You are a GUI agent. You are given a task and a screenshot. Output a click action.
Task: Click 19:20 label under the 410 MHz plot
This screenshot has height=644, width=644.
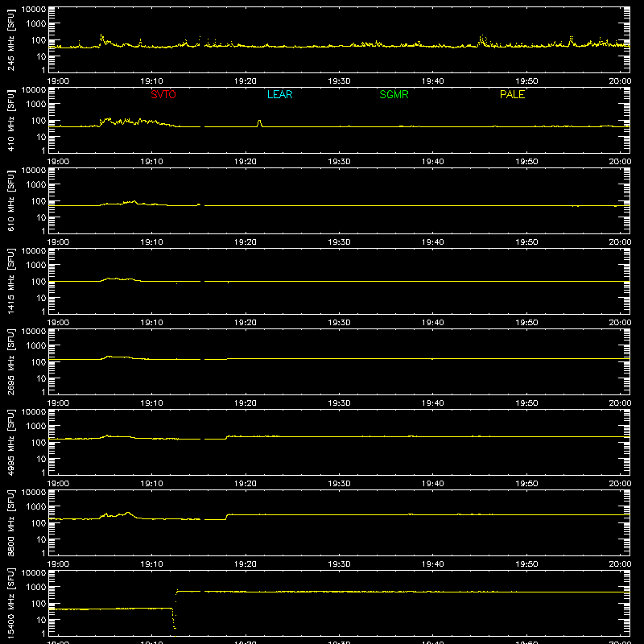(x=246, y=162)
